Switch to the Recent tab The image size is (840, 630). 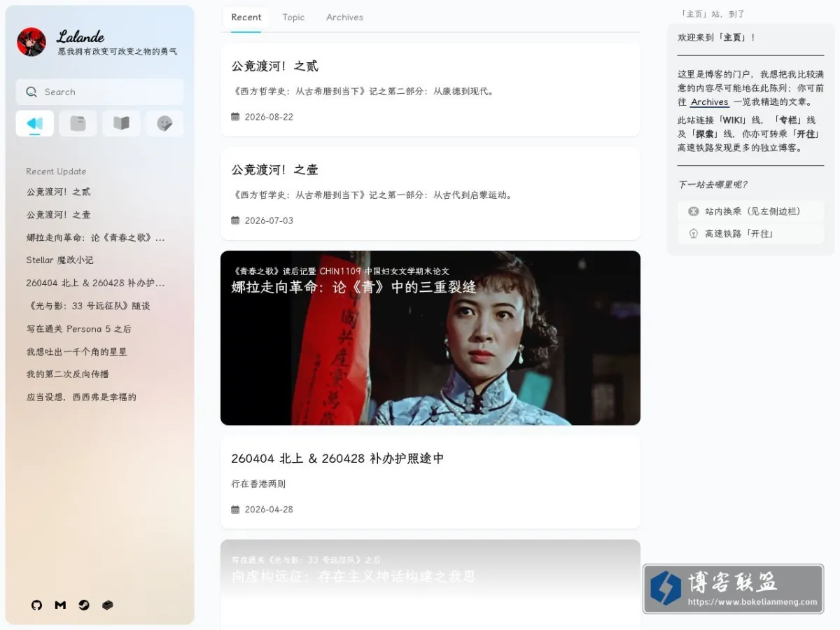coord(246,17)
